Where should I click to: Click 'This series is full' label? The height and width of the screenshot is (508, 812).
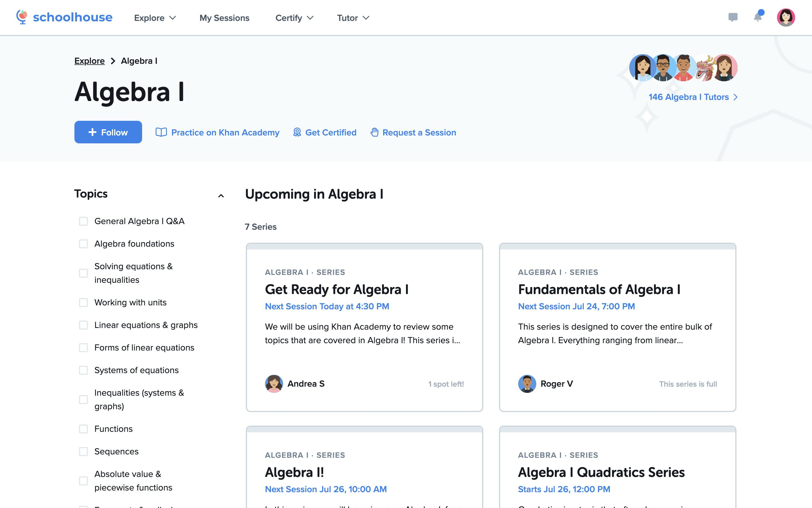[688, 384]
